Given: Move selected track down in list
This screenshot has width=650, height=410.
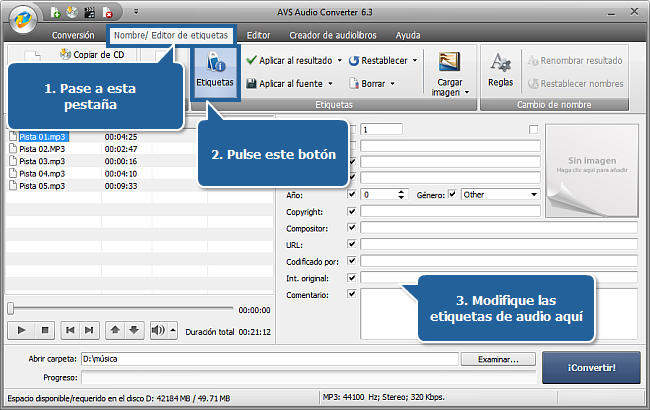Looking at the screenshot, I should point(135,329).
